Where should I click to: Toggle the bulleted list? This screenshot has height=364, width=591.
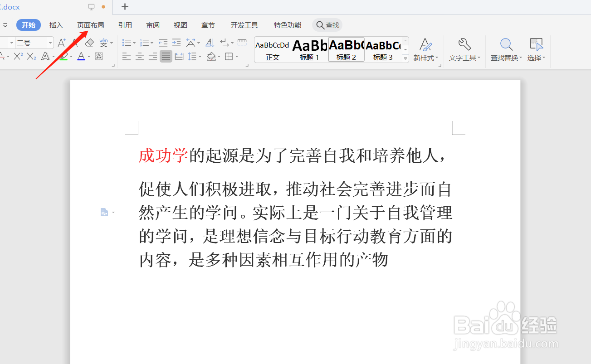tap(127, 42)
